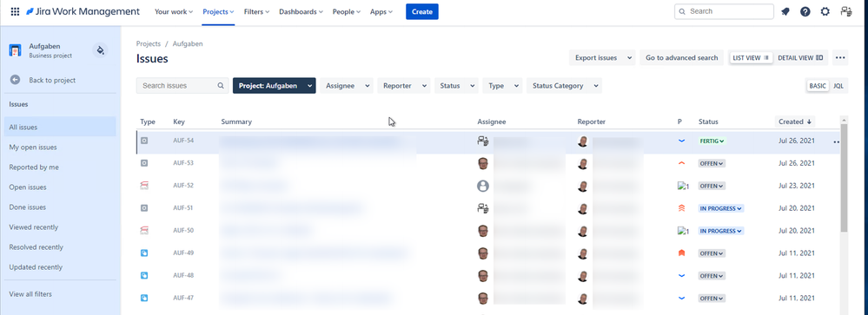Click the issue type icon for AUF-47
This screenshot has width=868, height=315.
(x=144, y=298)
